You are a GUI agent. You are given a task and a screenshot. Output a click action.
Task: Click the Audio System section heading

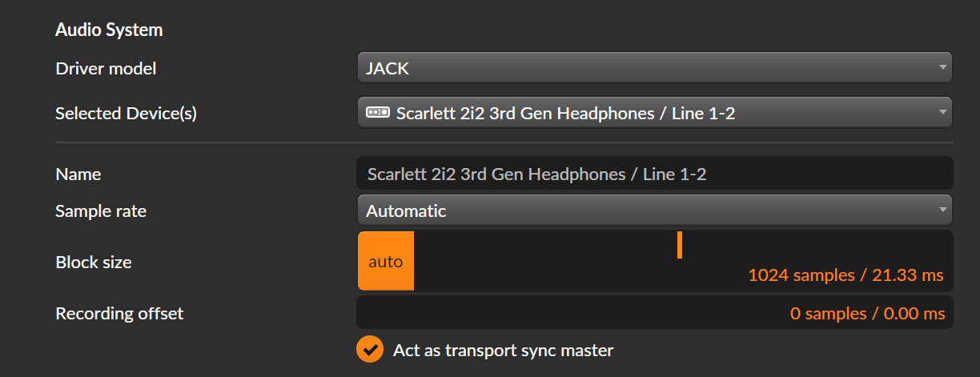click(109, 30)
